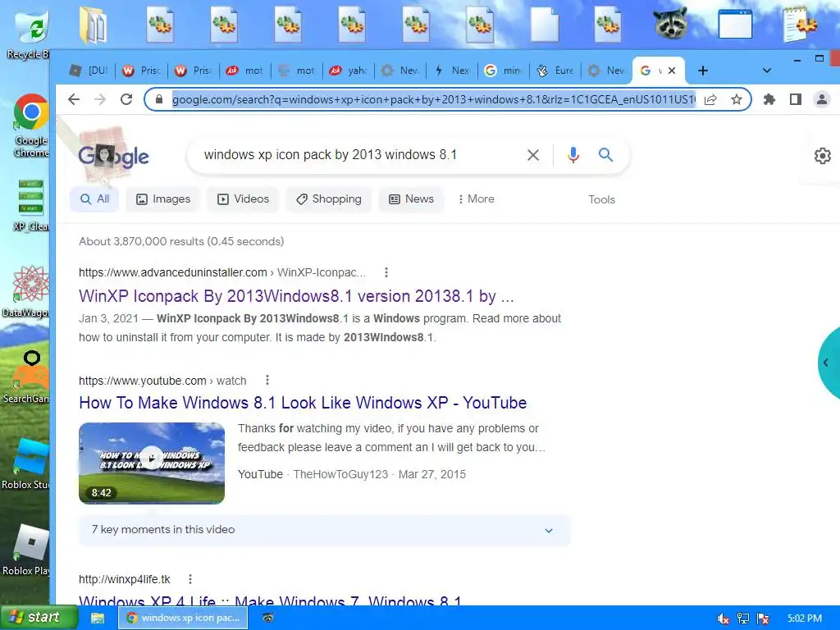
Task: View site information via the lock icon
Action: [158, 99]
